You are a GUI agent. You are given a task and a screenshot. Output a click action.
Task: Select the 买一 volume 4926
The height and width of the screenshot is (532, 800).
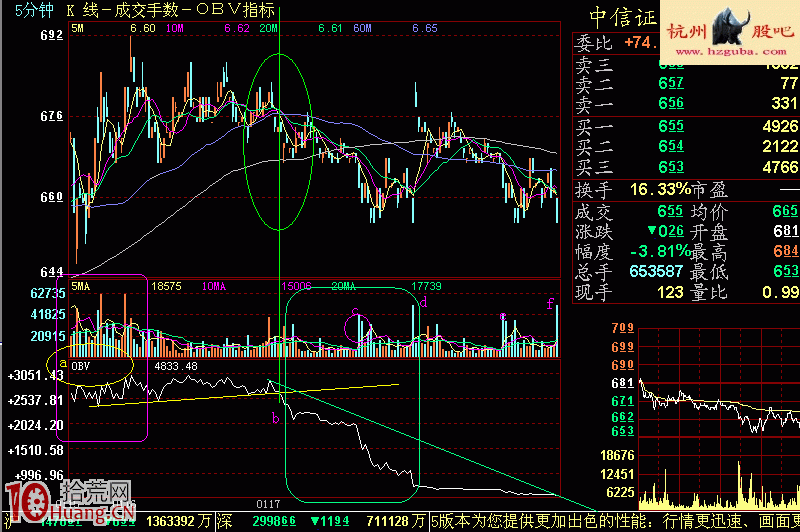tap(780, 126)
